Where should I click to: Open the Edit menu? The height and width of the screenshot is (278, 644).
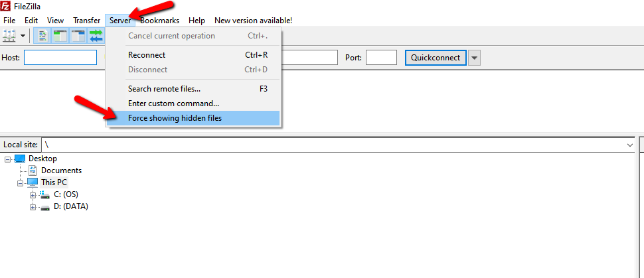click(31, 20)
